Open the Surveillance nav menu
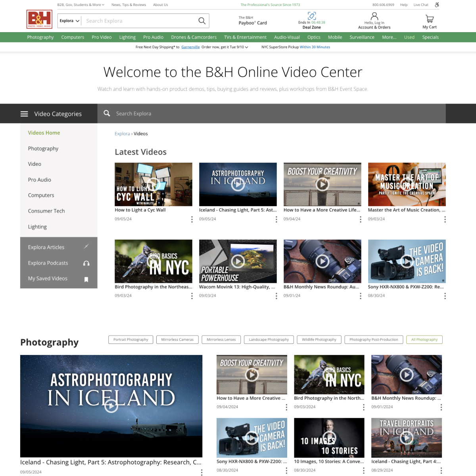The image size is (476, 476). 362,37
